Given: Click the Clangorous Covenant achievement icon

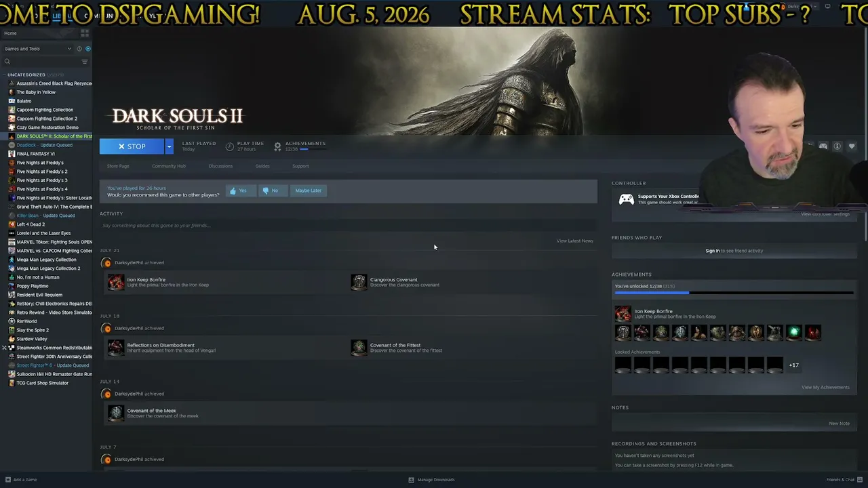Looking at the screenshot, I should click(x=359, y=282).
